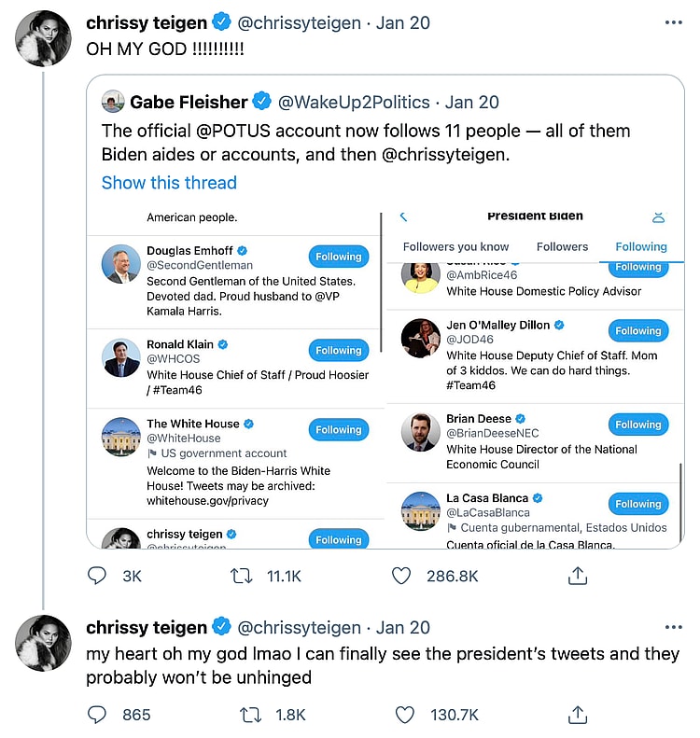Switch to the Followers tab
700x738 pixels.
click(x=562, y=246)
